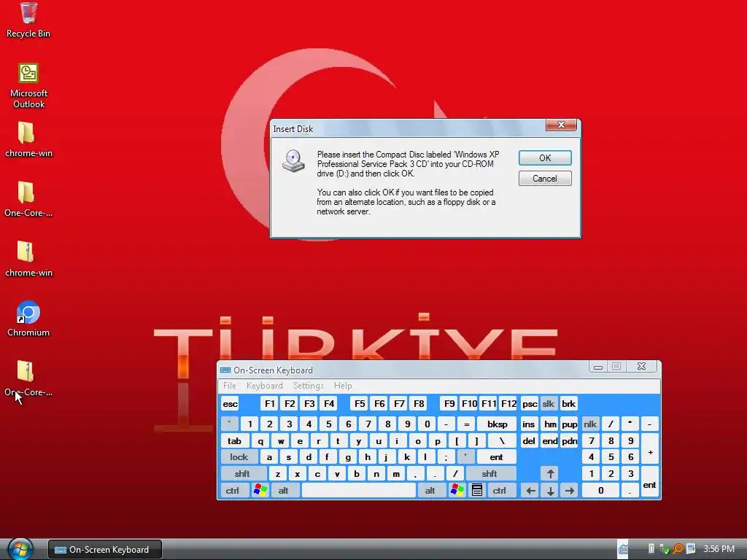Image resolution: width=747 pixels, height=560 pixels.
Task: Click the del key
Action: (529, 440)
